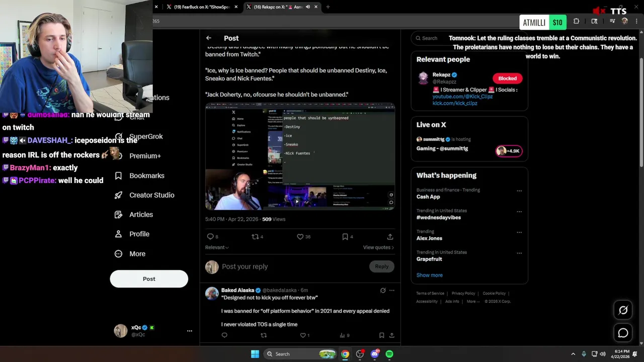Screen dimensions: 644x362
Task: Open Windows Start menu
Action: [x=255, y=354]
